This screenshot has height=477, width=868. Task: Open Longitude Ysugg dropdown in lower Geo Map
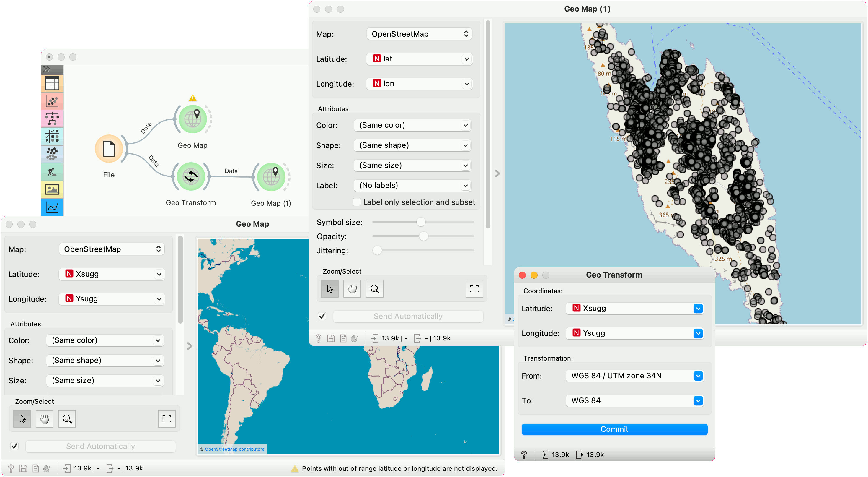point(112,299)
